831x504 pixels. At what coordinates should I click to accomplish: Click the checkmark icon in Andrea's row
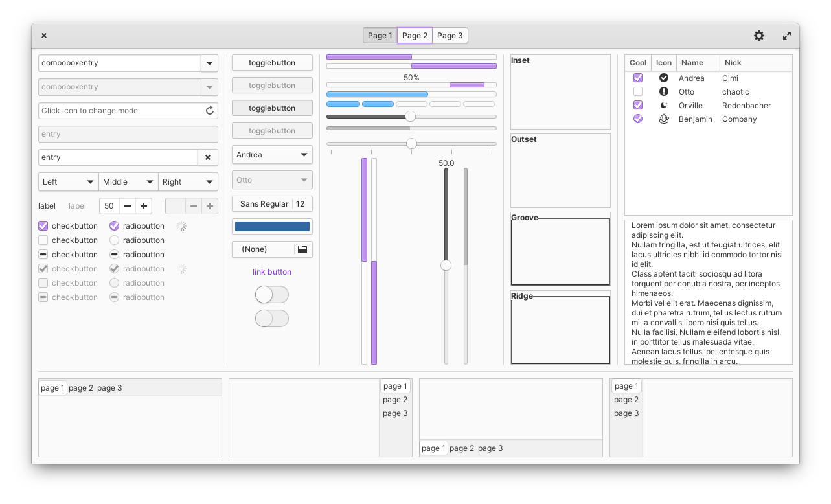click(664, 78)
